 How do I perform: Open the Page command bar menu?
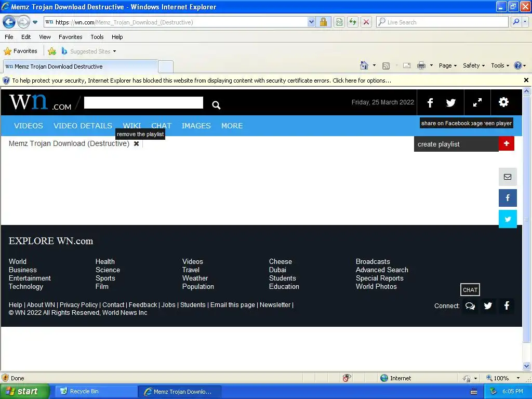pyautogui.click(x=447, y=65)
